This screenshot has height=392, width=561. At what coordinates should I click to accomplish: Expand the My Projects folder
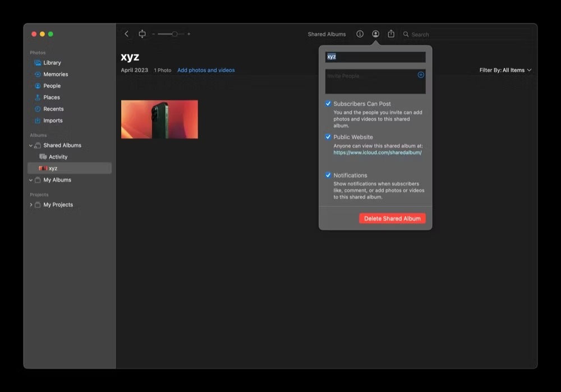(x=31, y=205)
